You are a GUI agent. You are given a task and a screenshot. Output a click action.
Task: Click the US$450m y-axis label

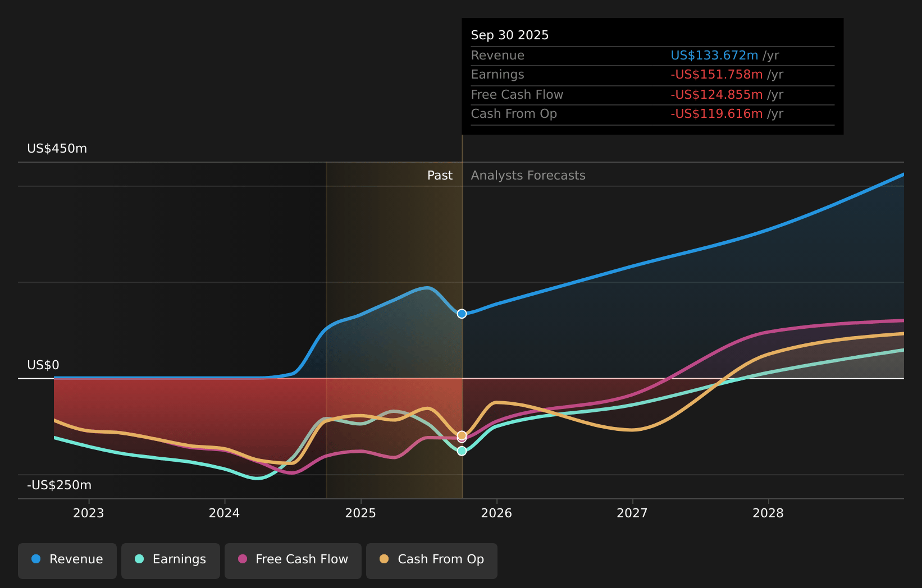point(57,149)
